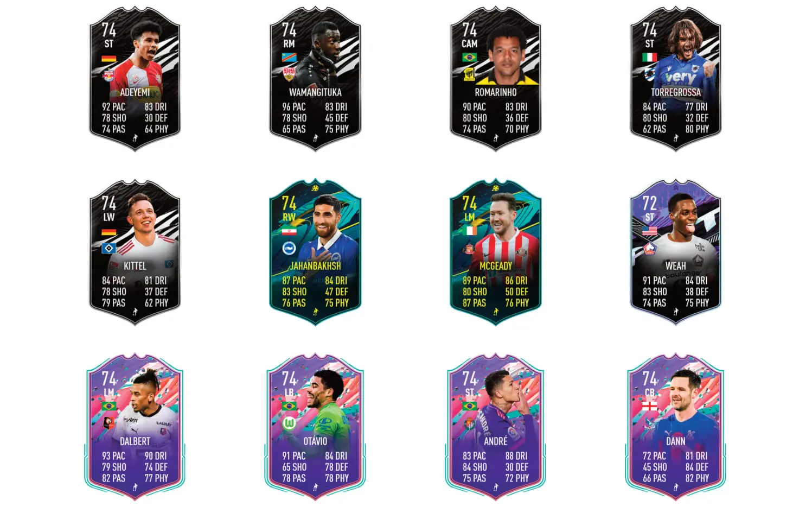Choose the Torregrossa player name
Viewport: 812px width, 513px height.
tap(675, 92)
